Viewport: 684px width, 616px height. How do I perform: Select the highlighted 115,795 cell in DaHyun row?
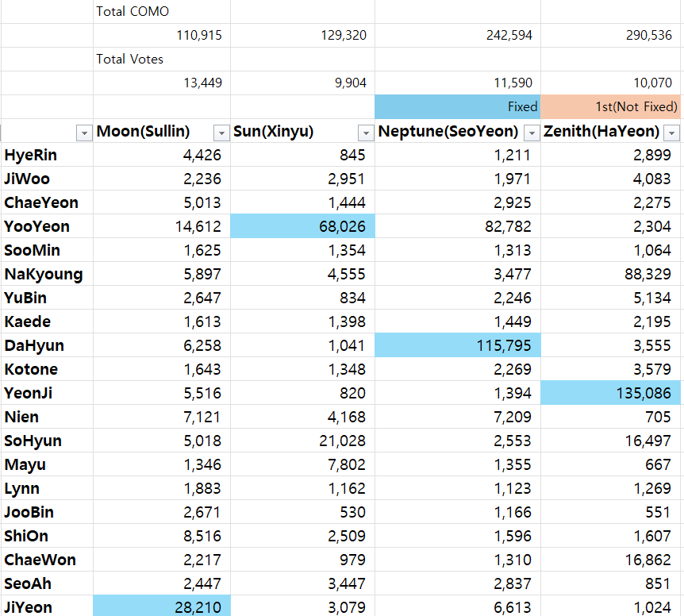(x=458, y=345)
